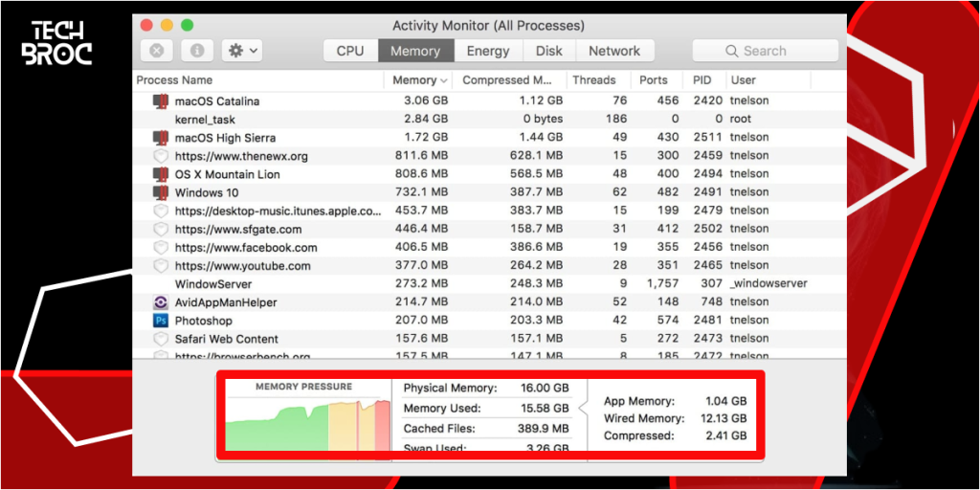Click the OS X Mountain Lion VM icon
This screenshot has width=980, height=490.
tap(161, 174)
